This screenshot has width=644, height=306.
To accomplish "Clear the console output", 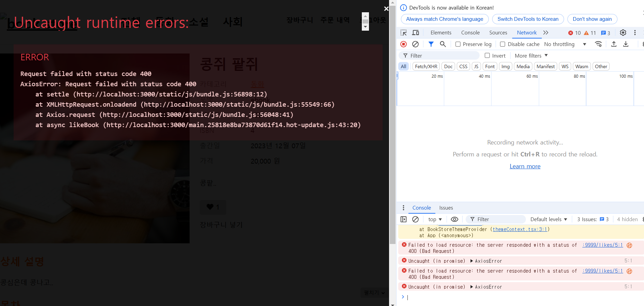I will click(x=415, y=219).
